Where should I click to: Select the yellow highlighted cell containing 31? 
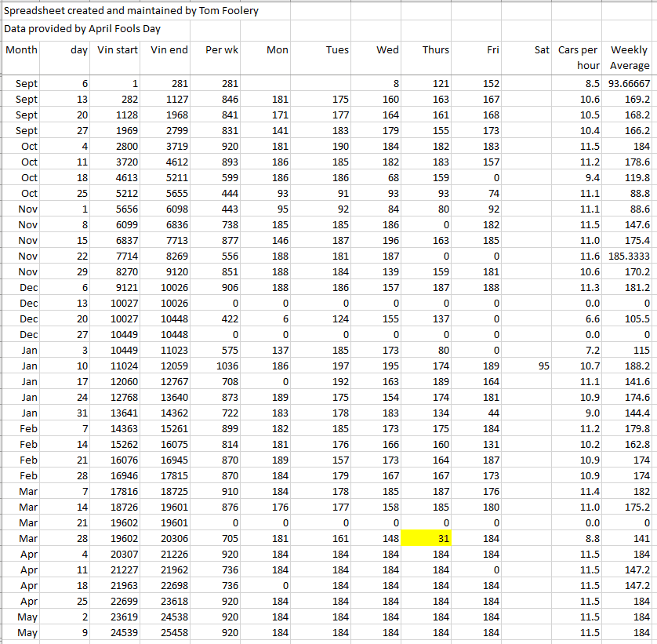coord(427,538)
